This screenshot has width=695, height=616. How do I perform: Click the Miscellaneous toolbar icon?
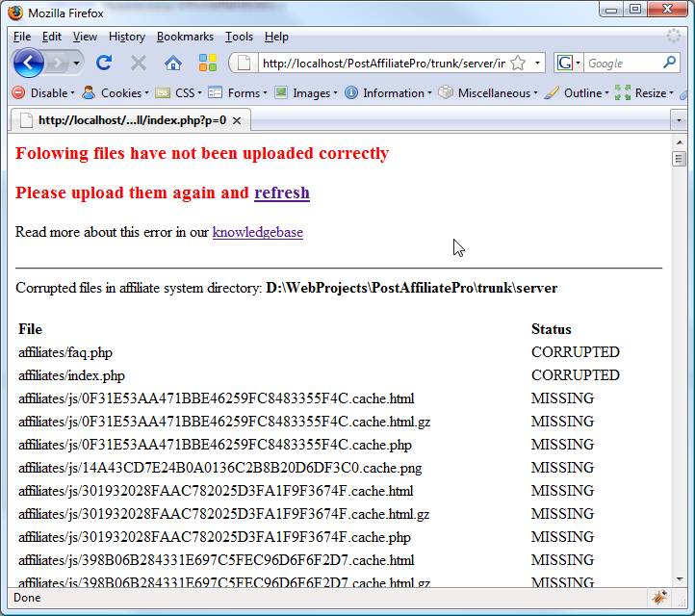(x=446, y=92)
